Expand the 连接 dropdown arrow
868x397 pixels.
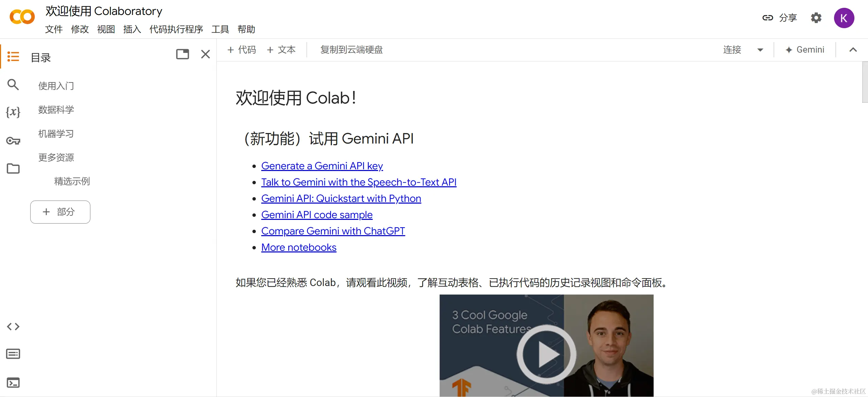760,50
